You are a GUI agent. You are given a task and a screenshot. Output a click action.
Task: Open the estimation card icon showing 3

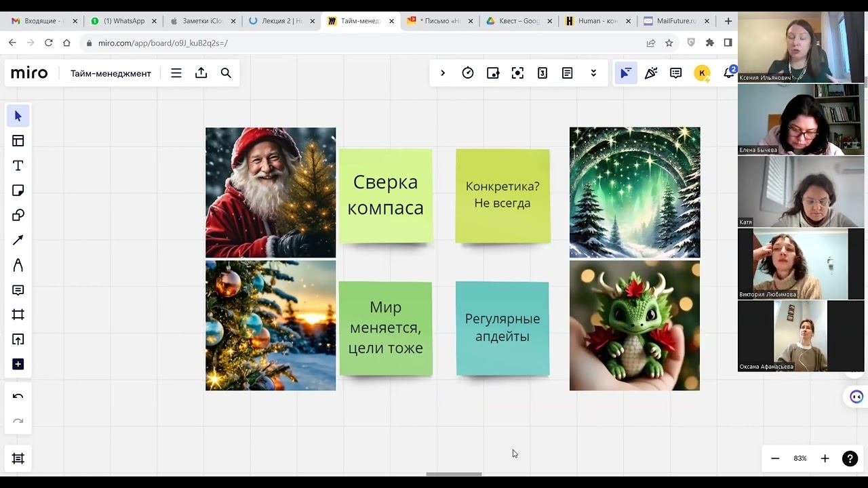tap(542, 73)
